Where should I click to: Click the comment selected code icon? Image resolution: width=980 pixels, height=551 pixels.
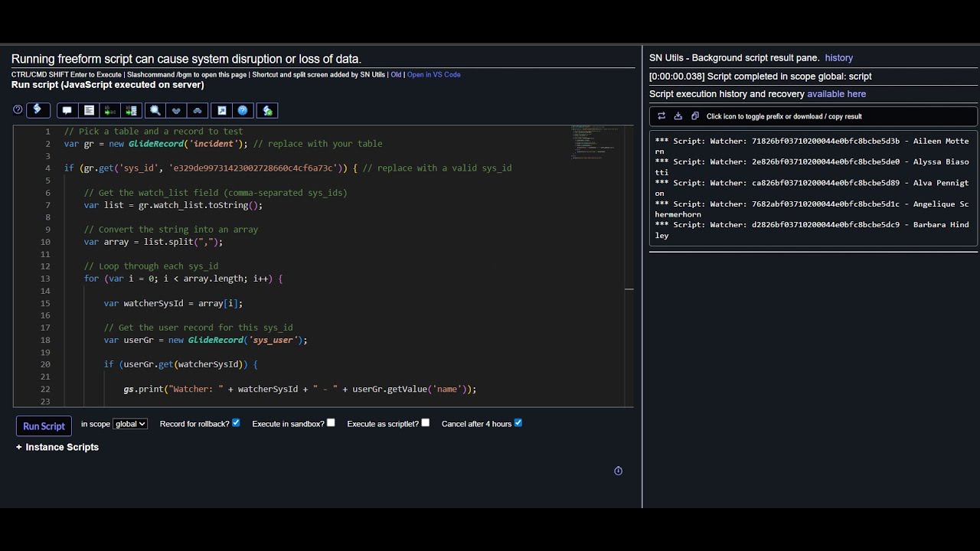(x=67, y=110)
